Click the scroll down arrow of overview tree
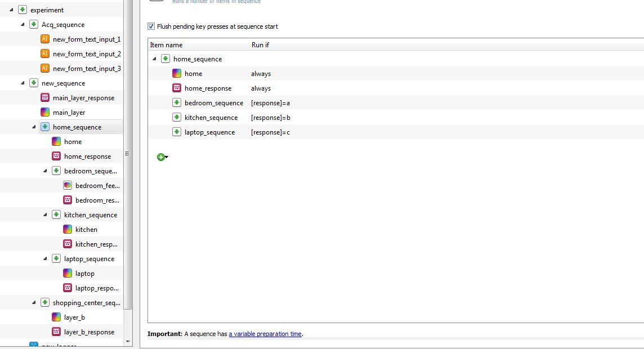 click(x=128, y=342)
